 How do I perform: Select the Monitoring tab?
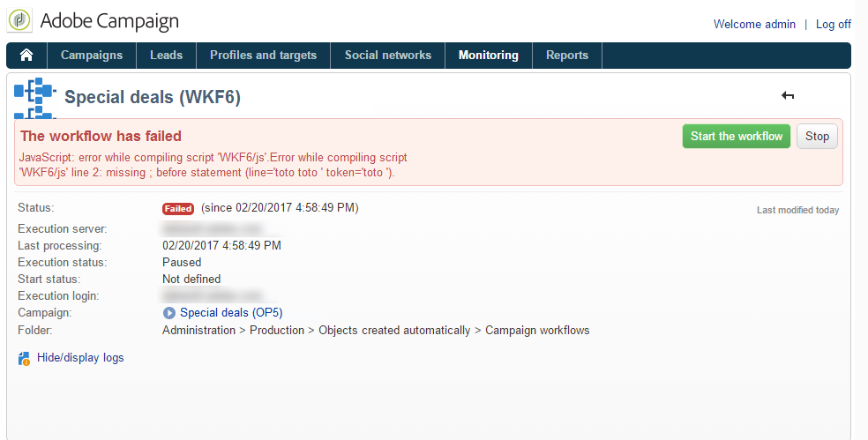(489, 56)
